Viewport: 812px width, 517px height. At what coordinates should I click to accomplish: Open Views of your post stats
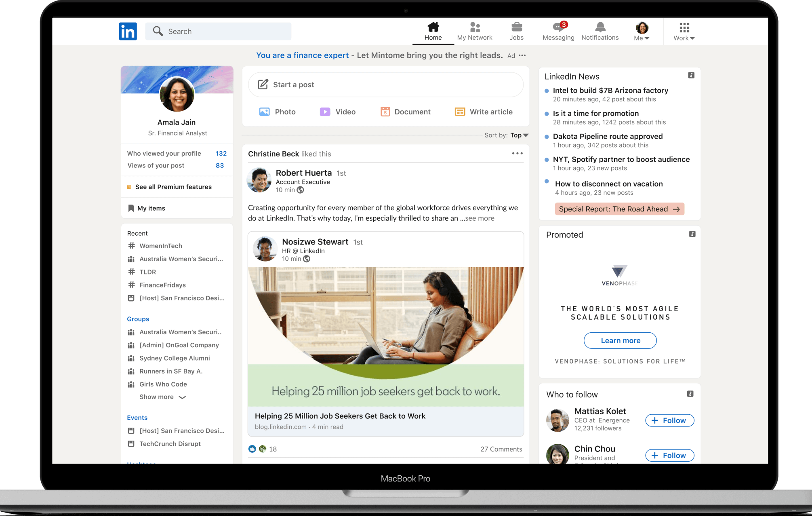[176, 165]
